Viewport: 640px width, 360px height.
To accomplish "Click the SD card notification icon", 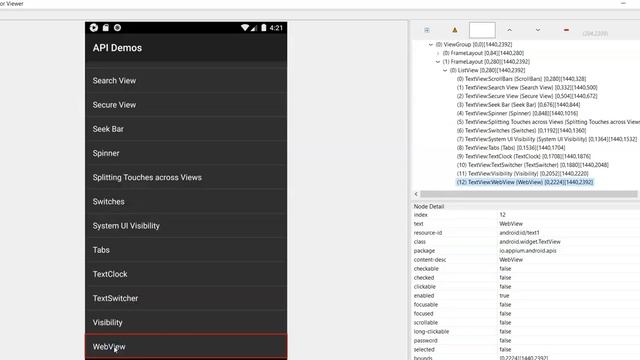I will pos(106,28).
